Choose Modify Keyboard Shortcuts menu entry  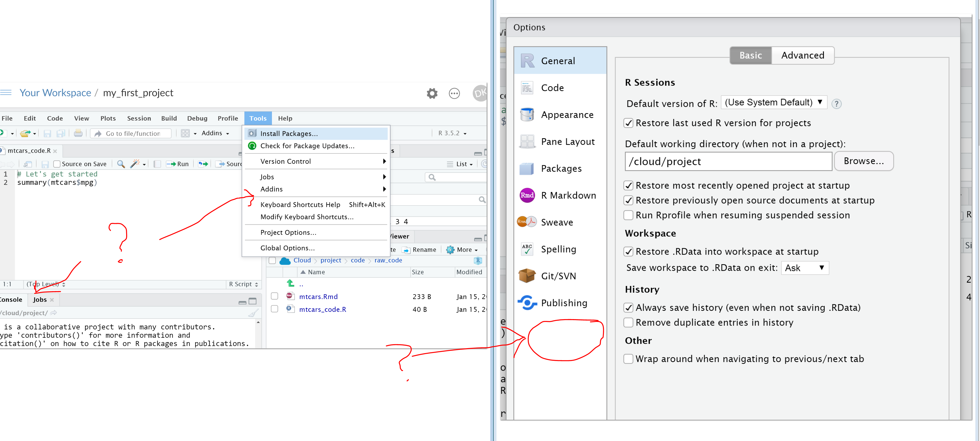(316, 217)
